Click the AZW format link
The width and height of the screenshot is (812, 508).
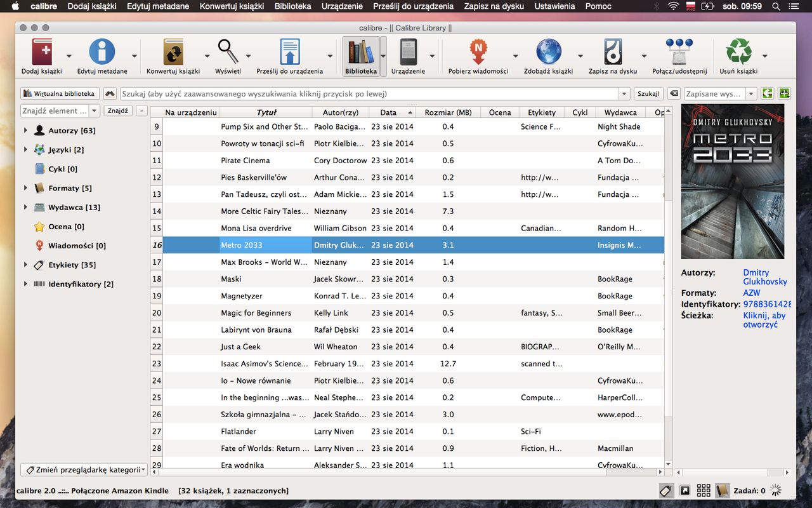click(x=752, y=293)
